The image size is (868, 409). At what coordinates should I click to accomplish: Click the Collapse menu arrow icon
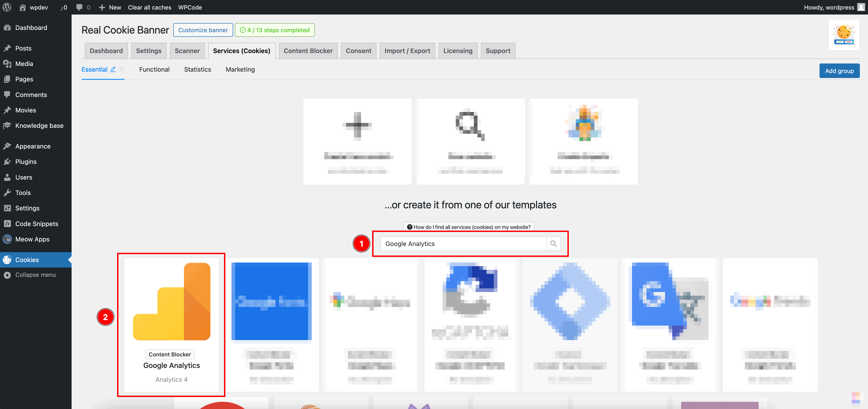[x=7, y=275]
